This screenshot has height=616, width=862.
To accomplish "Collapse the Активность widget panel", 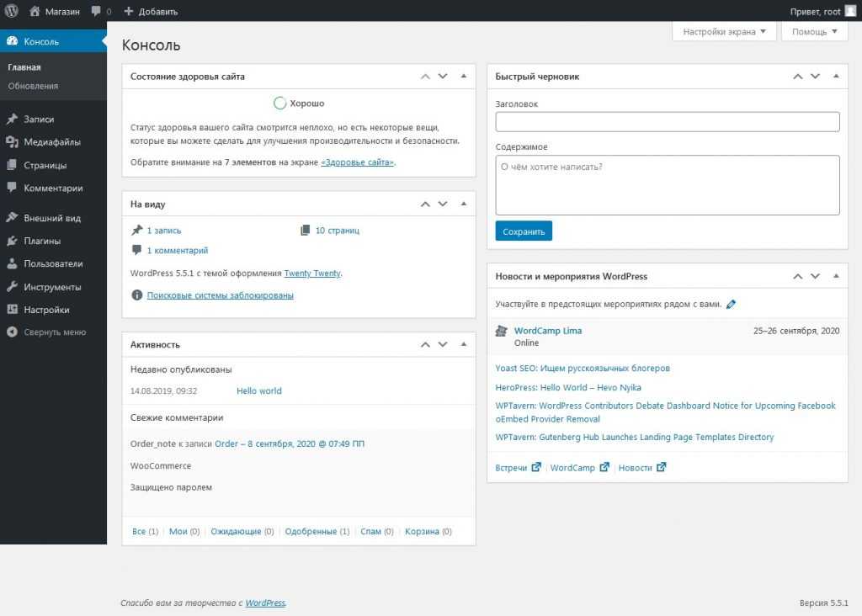I will point(463,344).
